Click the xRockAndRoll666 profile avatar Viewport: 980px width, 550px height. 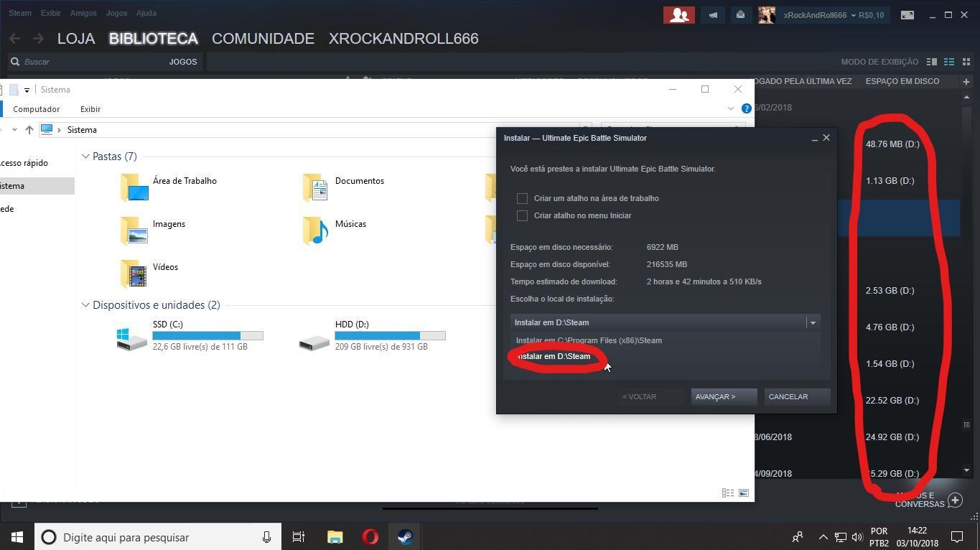click(767, 15)
